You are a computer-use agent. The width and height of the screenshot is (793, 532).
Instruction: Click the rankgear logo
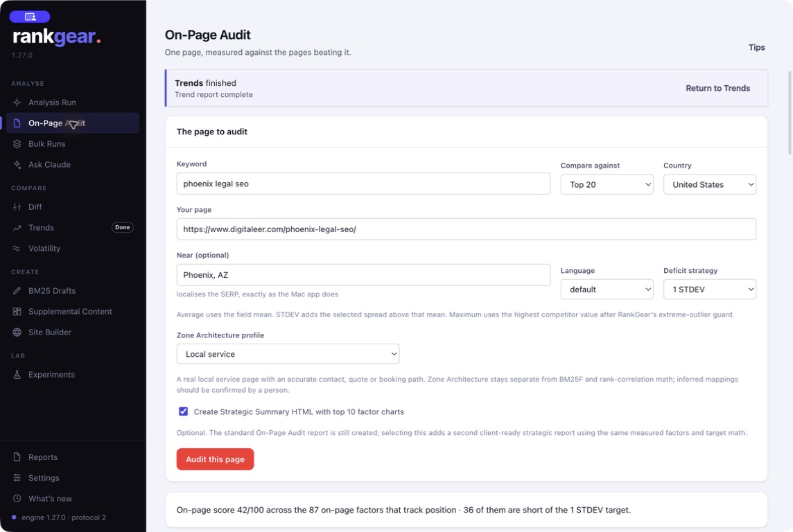pyautogui.click(x=56, y=37)
